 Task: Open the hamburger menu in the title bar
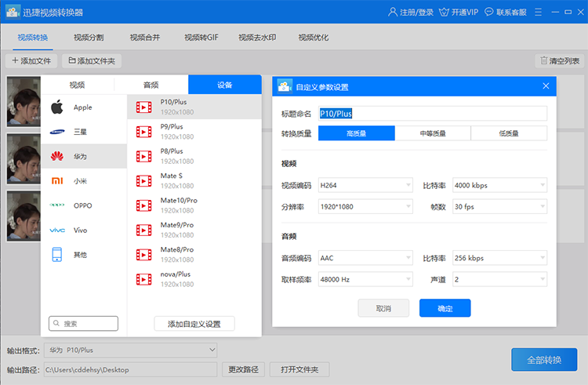coord(538,12)
